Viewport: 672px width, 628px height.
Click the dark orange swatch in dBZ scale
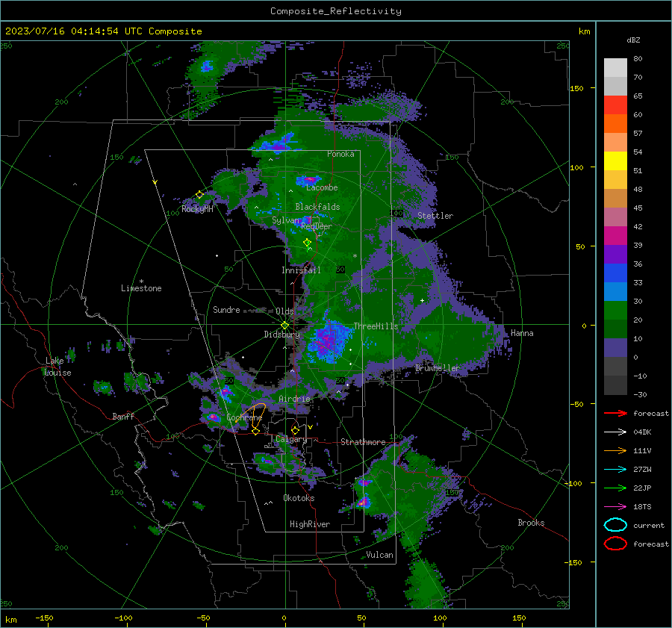click(x=615, y=124)
